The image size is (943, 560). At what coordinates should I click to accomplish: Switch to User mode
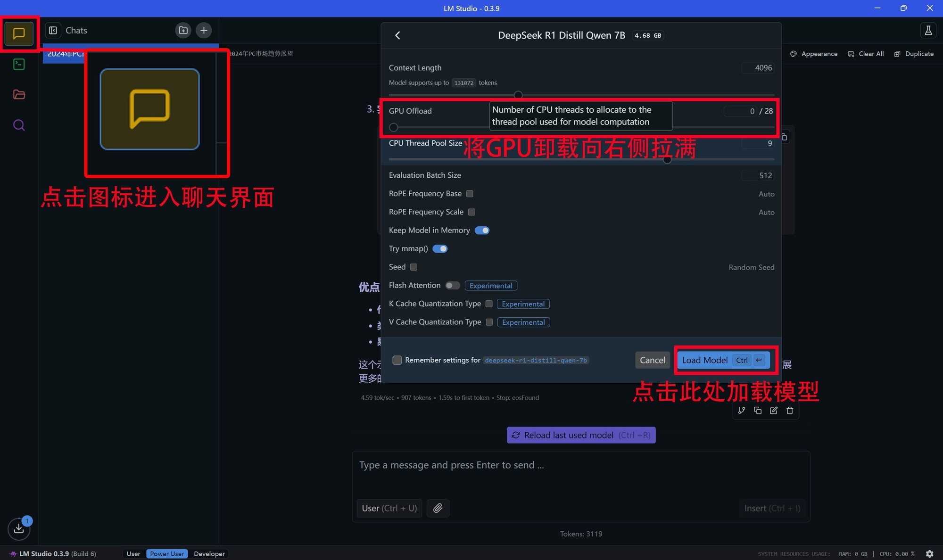(133, 554)
